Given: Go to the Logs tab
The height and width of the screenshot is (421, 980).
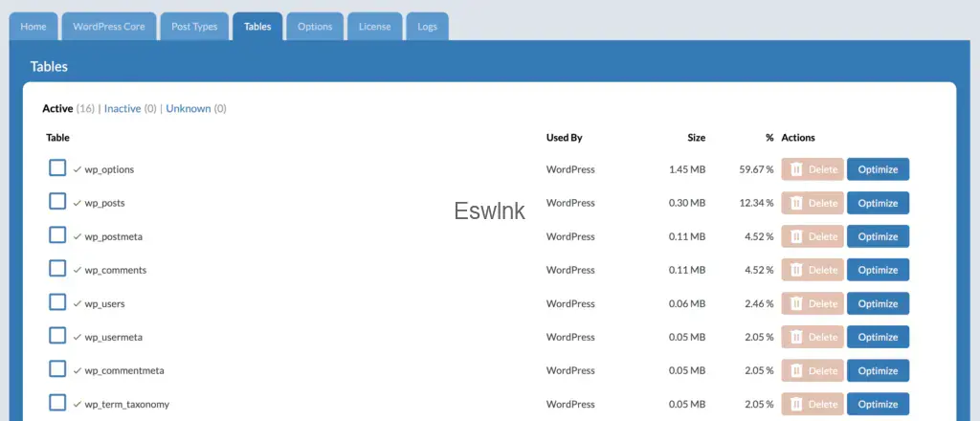Looking at the screenshot, I should [x=427, y=27].
